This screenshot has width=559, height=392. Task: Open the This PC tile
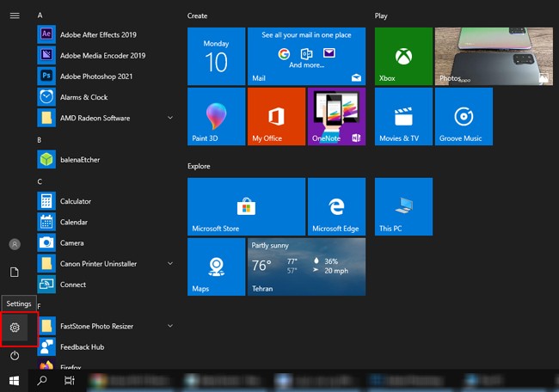coord(403,206)
